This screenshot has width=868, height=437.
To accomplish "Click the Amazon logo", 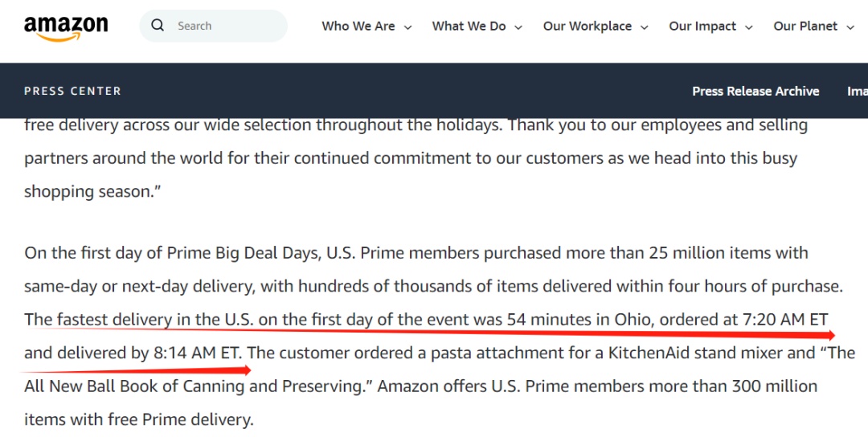I will point(66,27).
